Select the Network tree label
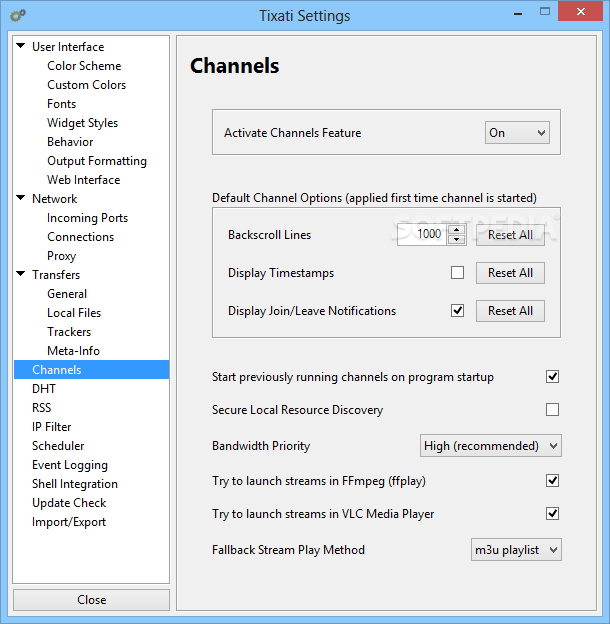This screenshot has height=624, width=610. [x=55, y=199]
